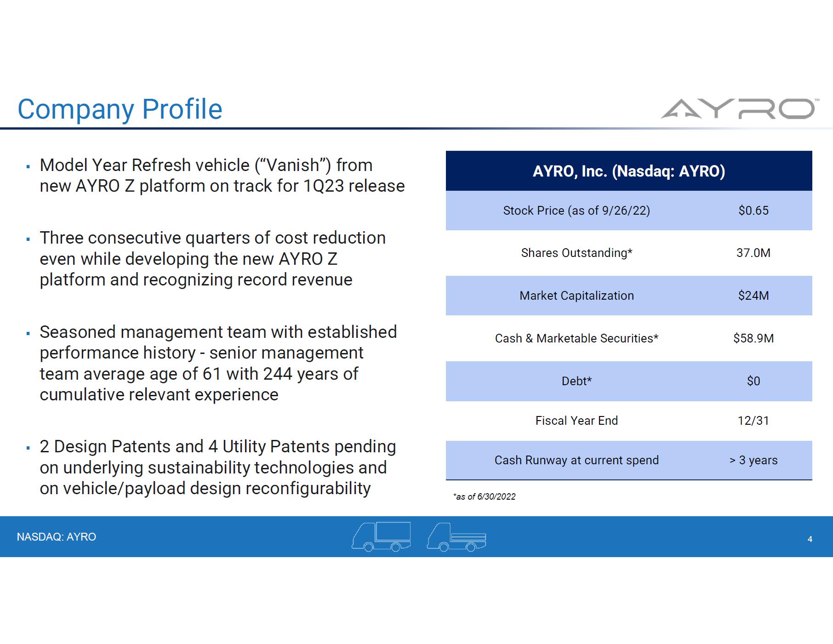Viewport: 833px width, 644px height.
Task: Select the $58.9M cash value
Action: 753,338
